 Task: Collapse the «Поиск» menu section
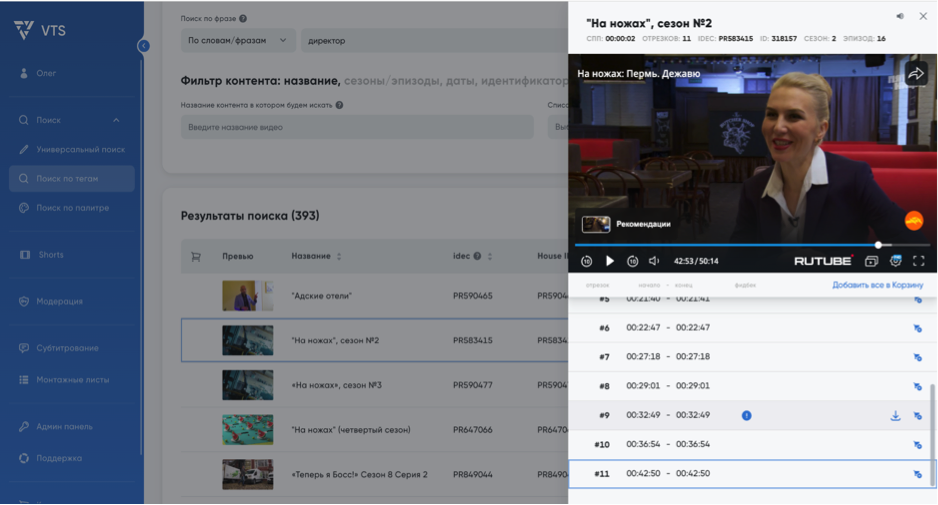click(116, 120)
